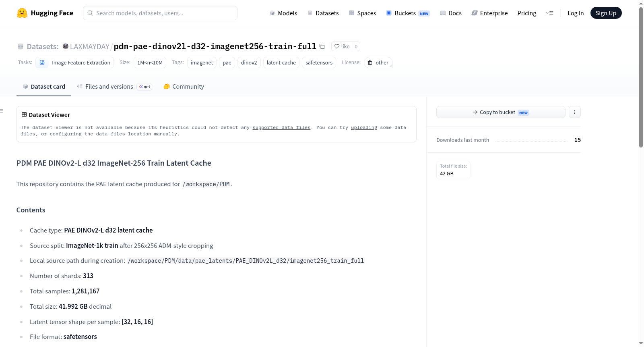Viewport: 644px width, 347px height.
Task: Click the Dataset Viewer table icon
Action: pyautogui.click(x=24, y=115)
